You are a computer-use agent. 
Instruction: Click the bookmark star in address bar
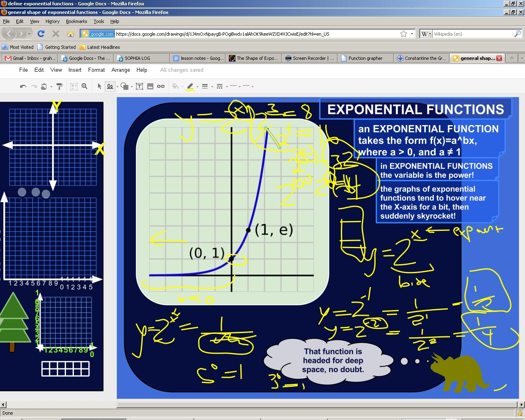(403, 34)
